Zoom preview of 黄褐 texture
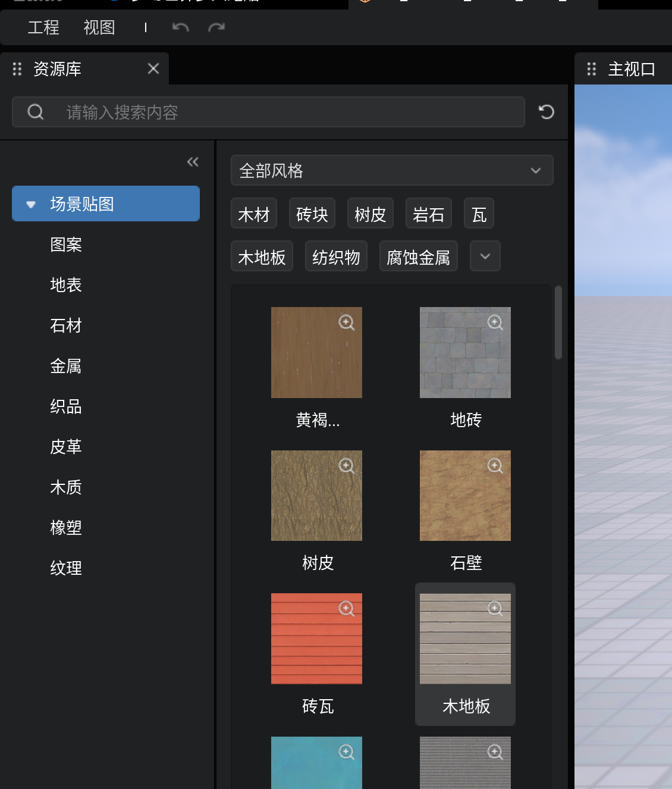 coord(347,323)
